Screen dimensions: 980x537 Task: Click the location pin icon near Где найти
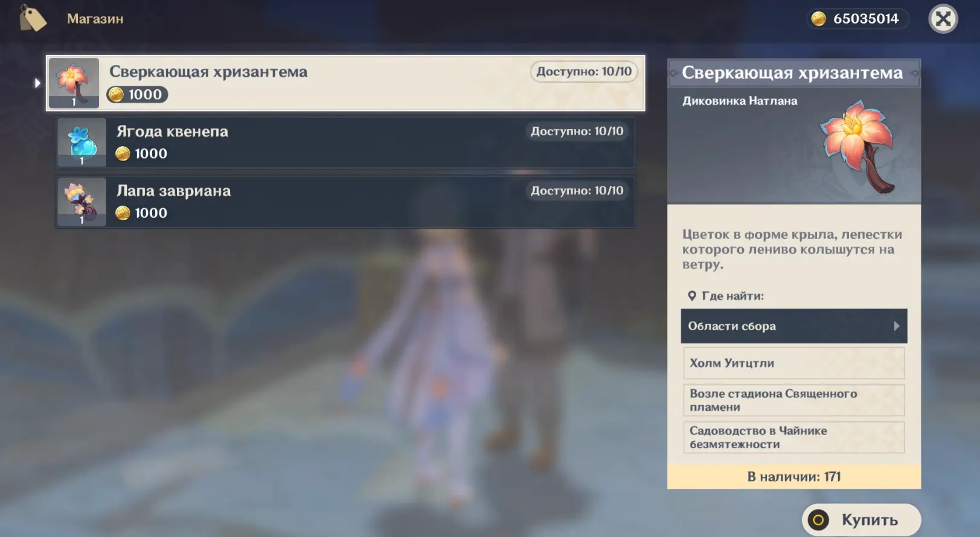(x=692, y=296)
